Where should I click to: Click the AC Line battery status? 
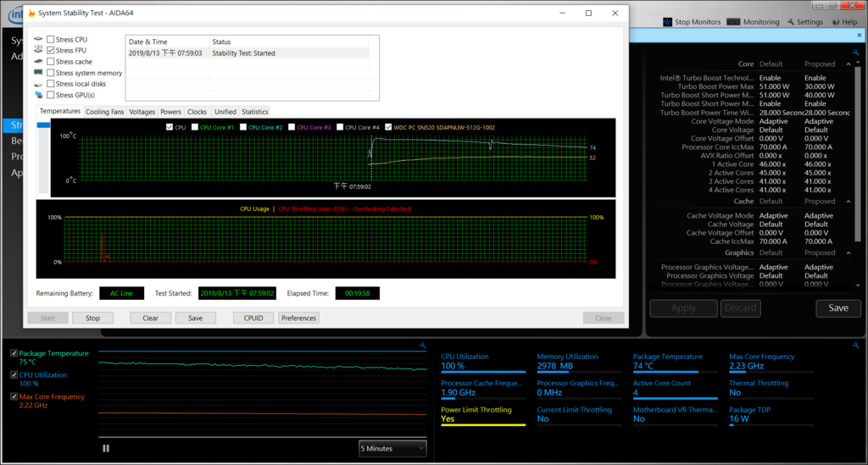121,293
